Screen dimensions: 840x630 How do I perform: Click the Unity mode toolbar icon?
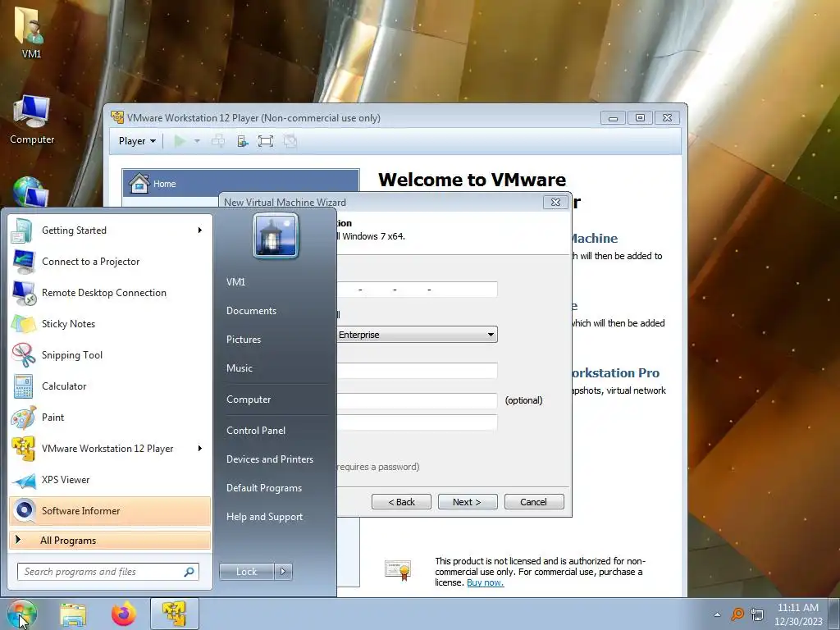click(290, 141)
